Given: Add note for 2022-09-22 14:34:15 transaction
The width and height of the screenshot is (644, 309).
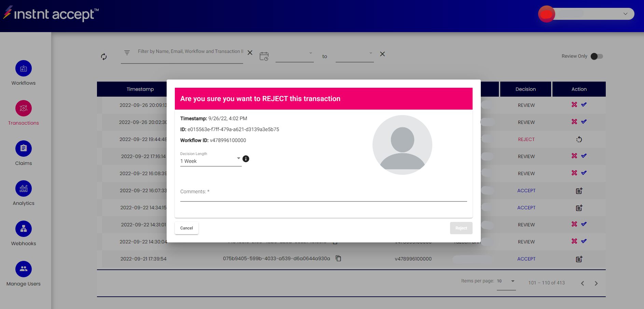Looking at the screenshot, I should (x=579, y=208).
